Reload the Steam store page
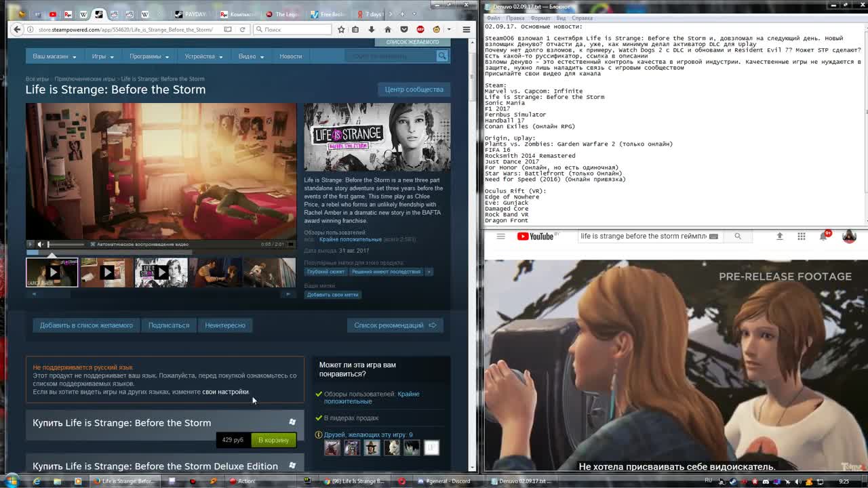 pyautogui.click(x=243, y=29)
